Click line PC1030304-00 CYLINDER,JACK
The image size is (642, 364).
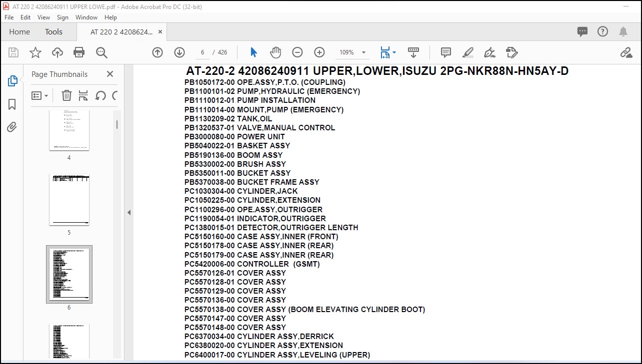point(241,191)
